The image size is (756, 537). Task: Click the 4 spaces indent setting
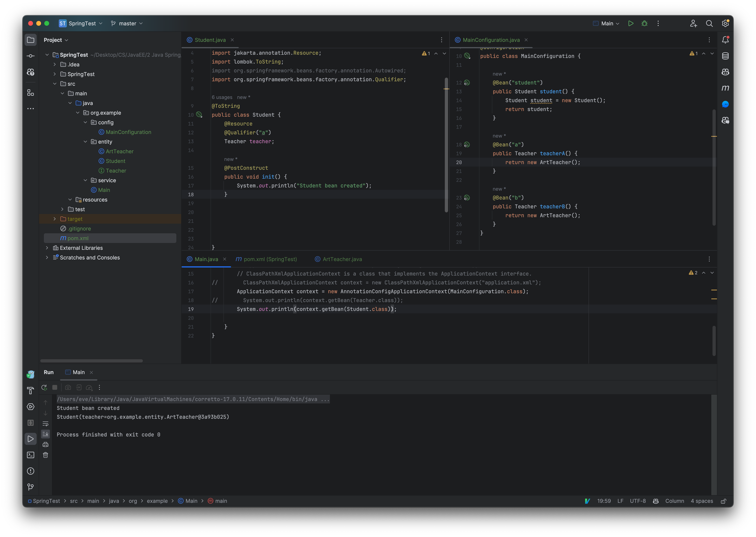coord(701,501)
